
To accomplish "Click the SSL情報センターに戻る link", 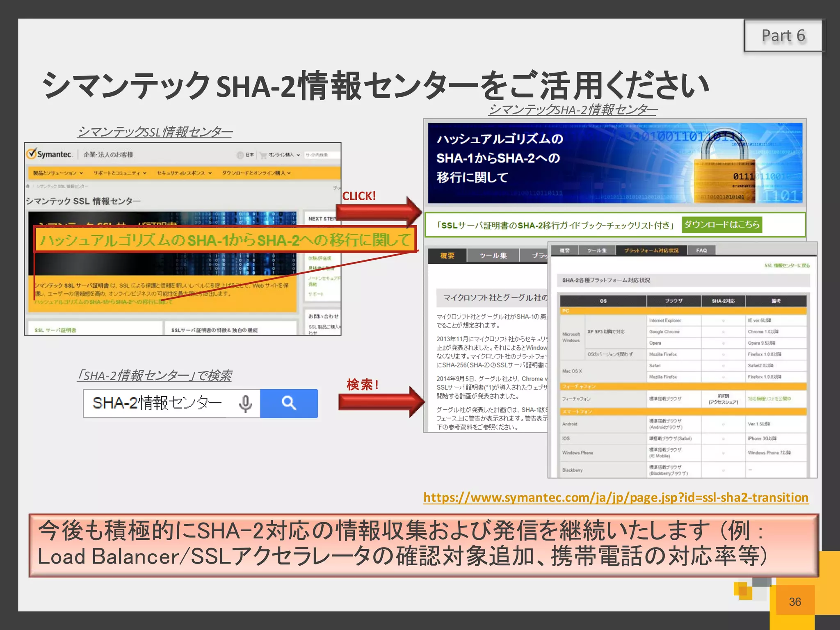I will pyautogui.click(x=787, y=265).
